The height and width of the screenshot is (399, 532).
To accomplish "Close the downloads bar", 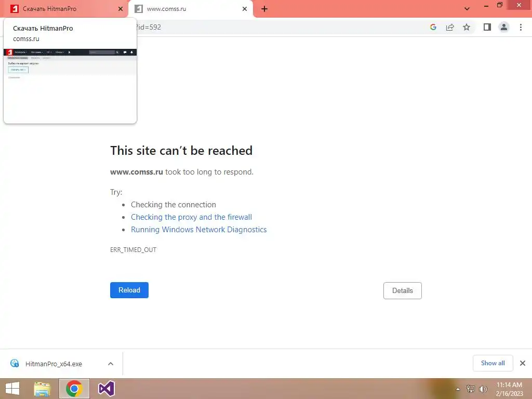I will [523, 363].
